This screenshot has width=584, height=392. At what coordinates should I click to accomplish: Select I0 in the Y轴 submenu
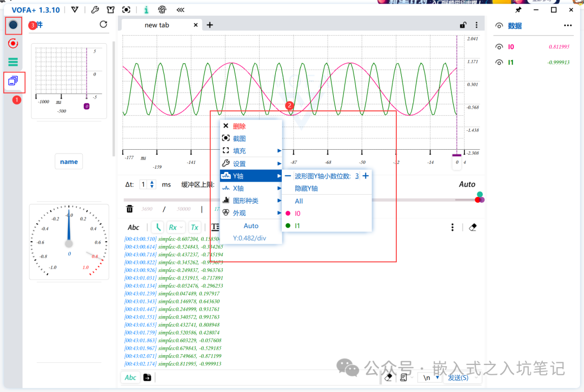(x=327, y=214)
